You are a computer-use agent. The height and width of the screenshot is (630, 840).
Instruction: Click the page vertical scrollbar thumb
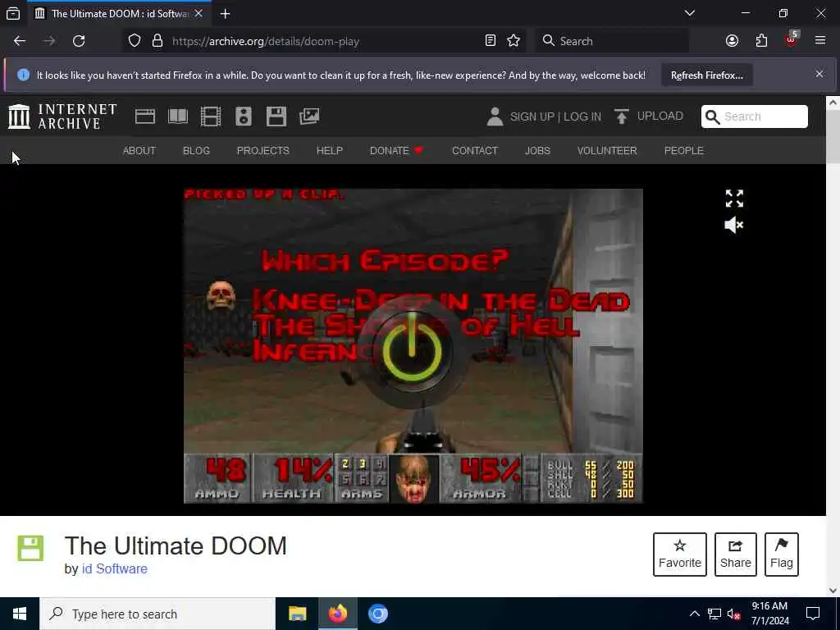coord(833,137)
